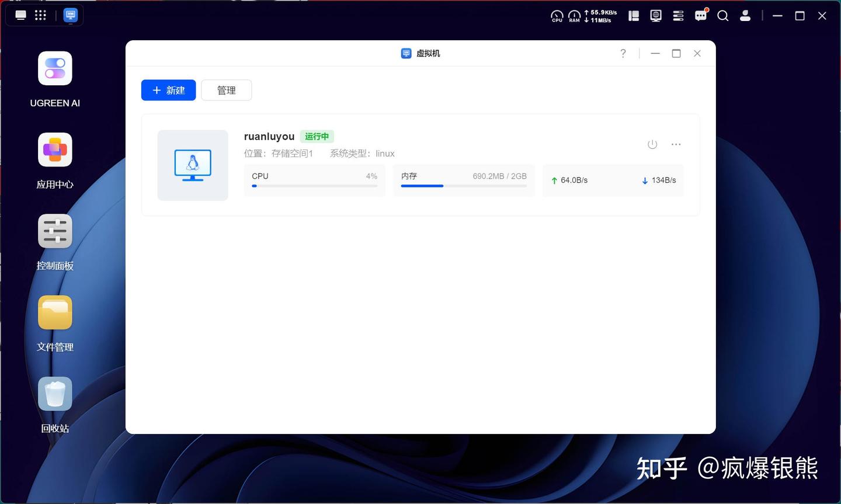The height and width of the screenshot is (504, 841).
Task: Open the UGREEN AI desktop app
Action: 55,68
